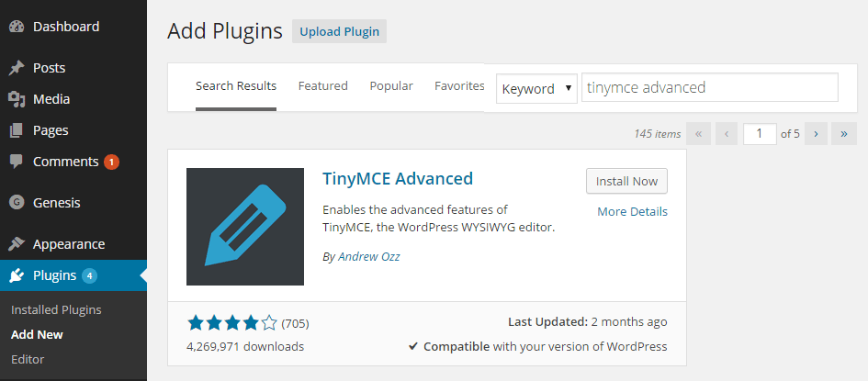
Task: Open the Favorites tab
Action: click(x=459, y=86)
